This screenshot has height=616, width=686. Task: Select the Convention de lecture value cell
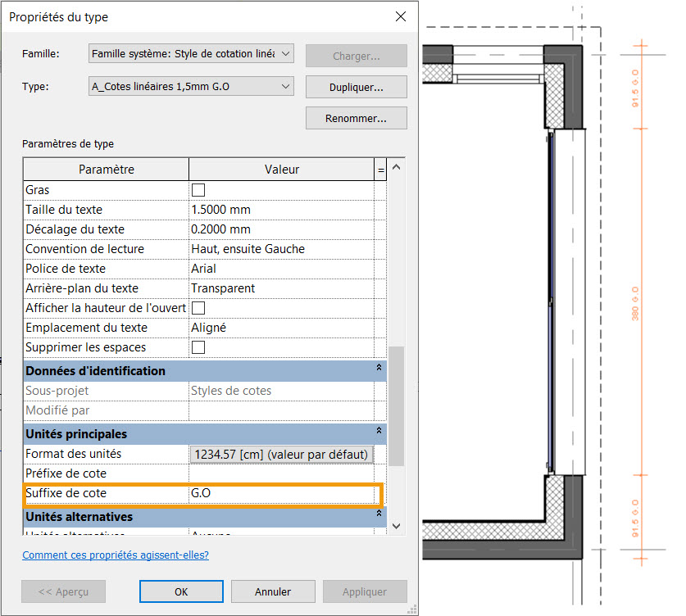[281, 249]
